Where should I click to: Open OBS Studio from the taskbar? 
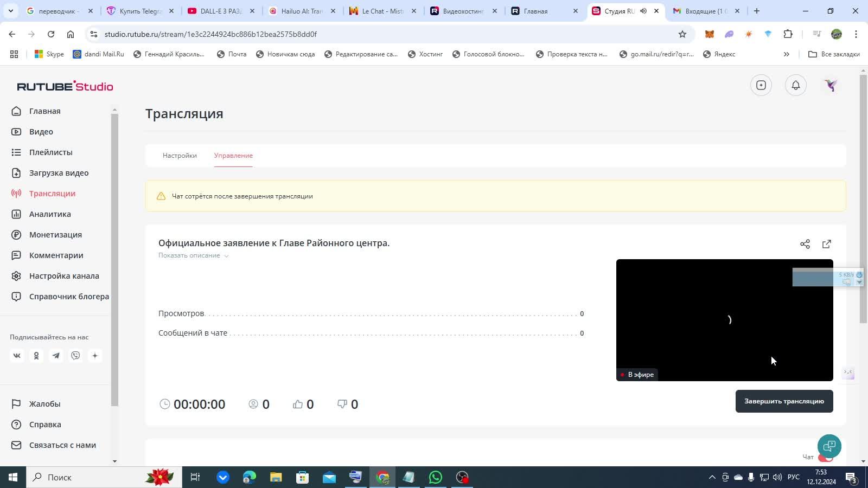pyautogui.click(x=462, y=477)
